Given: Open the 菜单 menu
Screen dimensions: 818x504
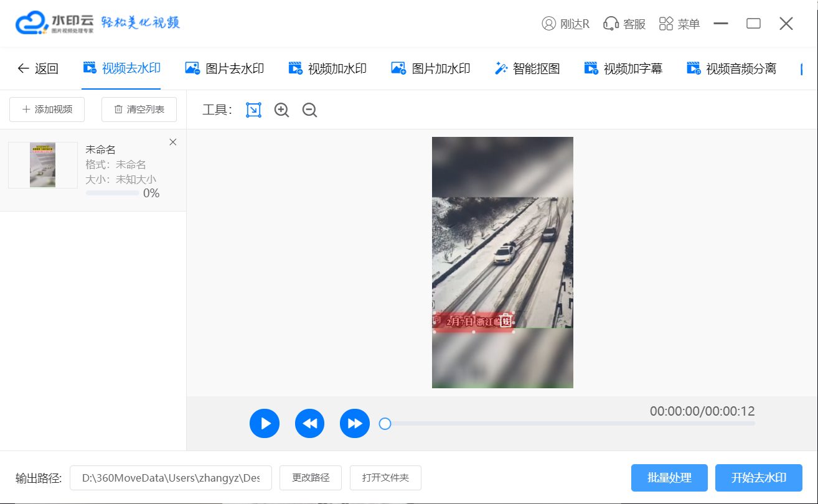Looking at the screenshot, I should click(680, 24).
